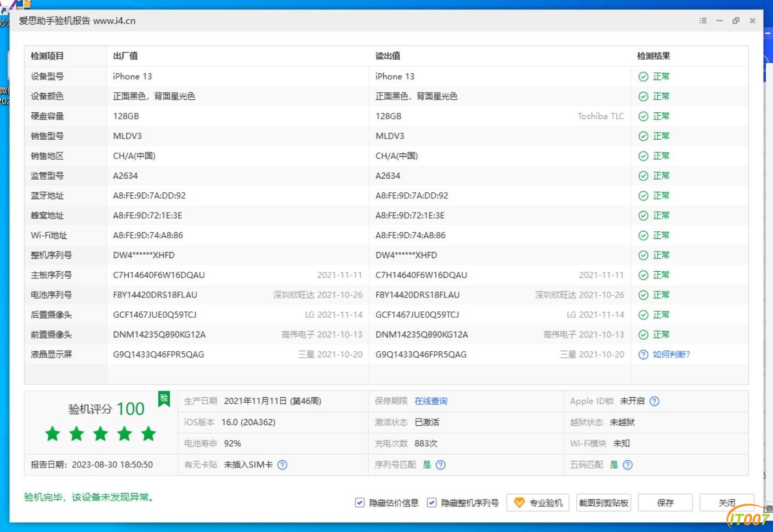Click the check icon for 销售地区 result
773x532 pixels.
[x=644, y=156]
